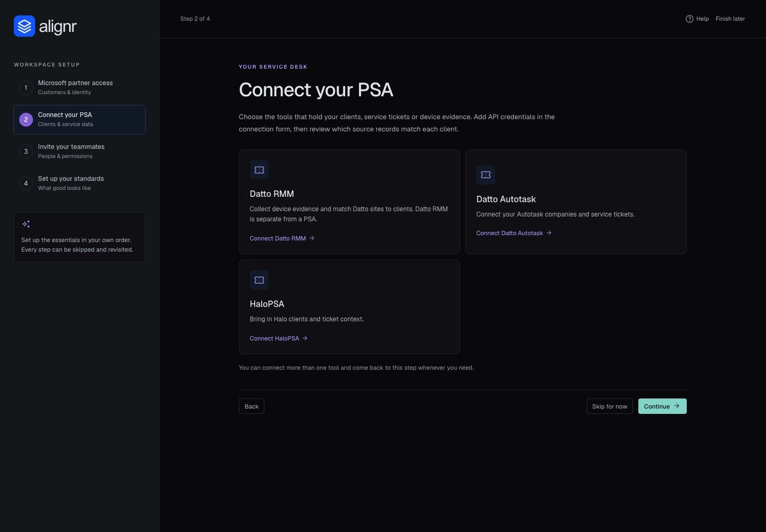Click the Connect your PSA heading
The image size is (766, 532).
(x=316, y=90)
